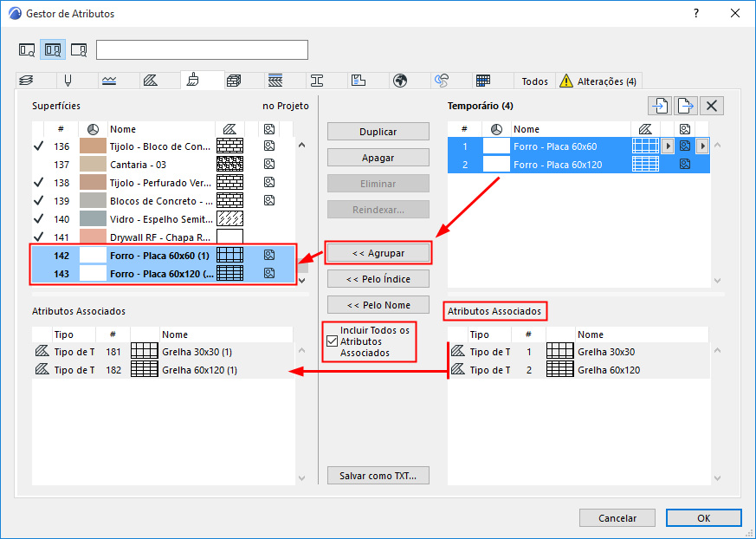Click the surface color column header in Superfícies
This screenshot has height=539, width=756.
(93, 129)
